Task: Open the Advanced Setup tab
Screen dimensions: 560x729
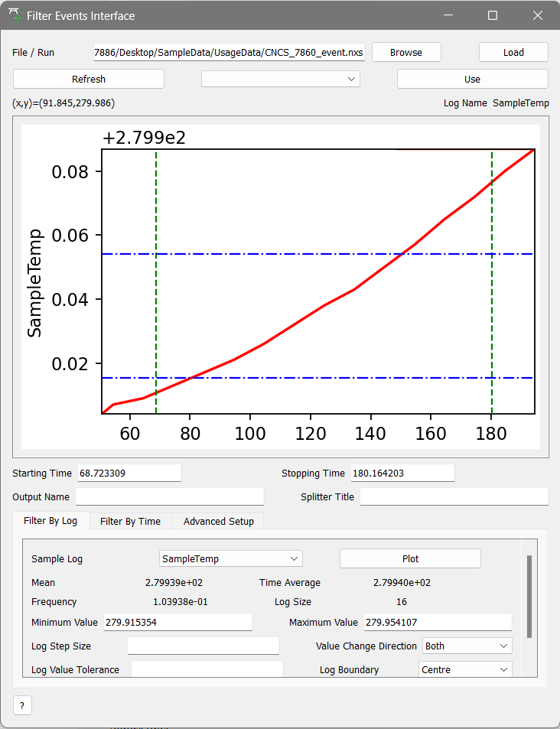Action: pos(218,521)
